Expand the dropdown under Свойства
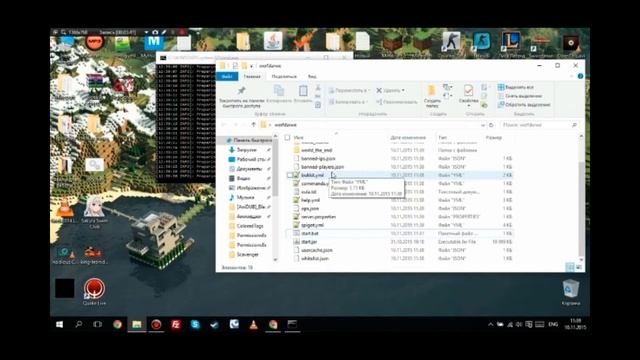This screenshot has width=640, height=360. click(468, 106)
